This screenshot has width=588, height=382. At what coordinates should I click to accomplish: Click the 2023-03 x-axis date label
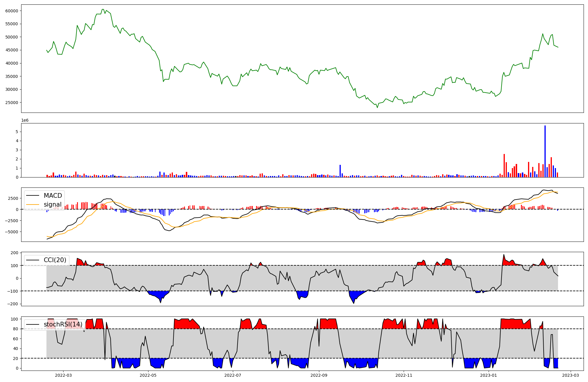click(x=571, y=375)
